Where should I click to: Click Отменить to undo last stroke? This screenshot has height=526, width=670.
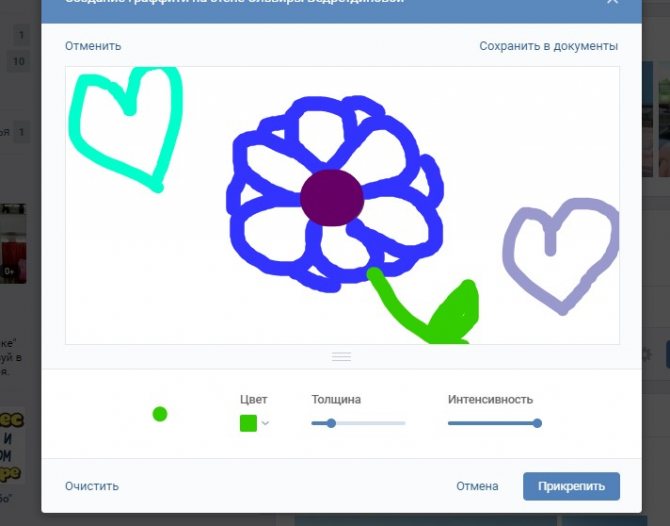click(x=93, y=46)
